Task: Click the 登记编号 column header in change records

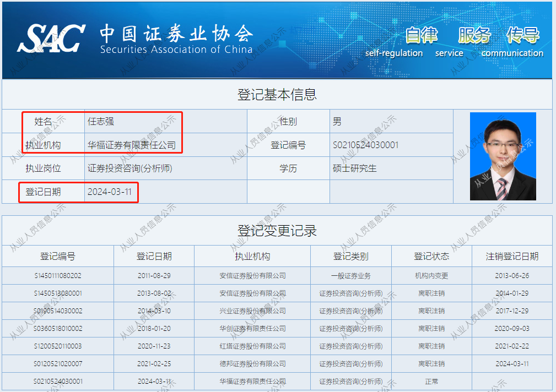Action: click(58, 256)
